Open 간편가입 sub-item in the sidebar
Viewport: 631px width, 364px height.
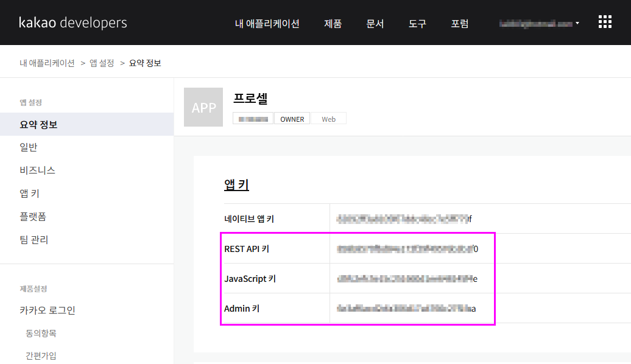[x=41, y=355]
